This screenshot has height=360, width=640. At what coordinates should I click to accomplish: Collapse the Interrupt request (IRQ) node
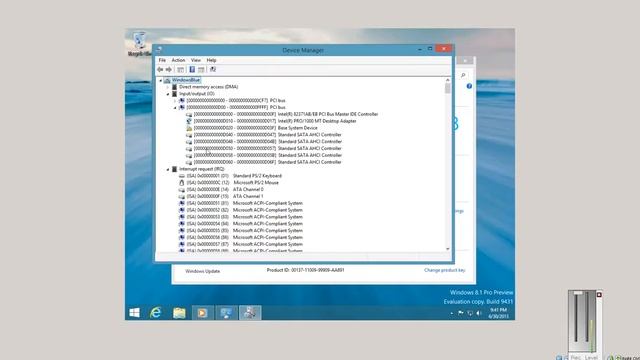[x=168, y=169]
